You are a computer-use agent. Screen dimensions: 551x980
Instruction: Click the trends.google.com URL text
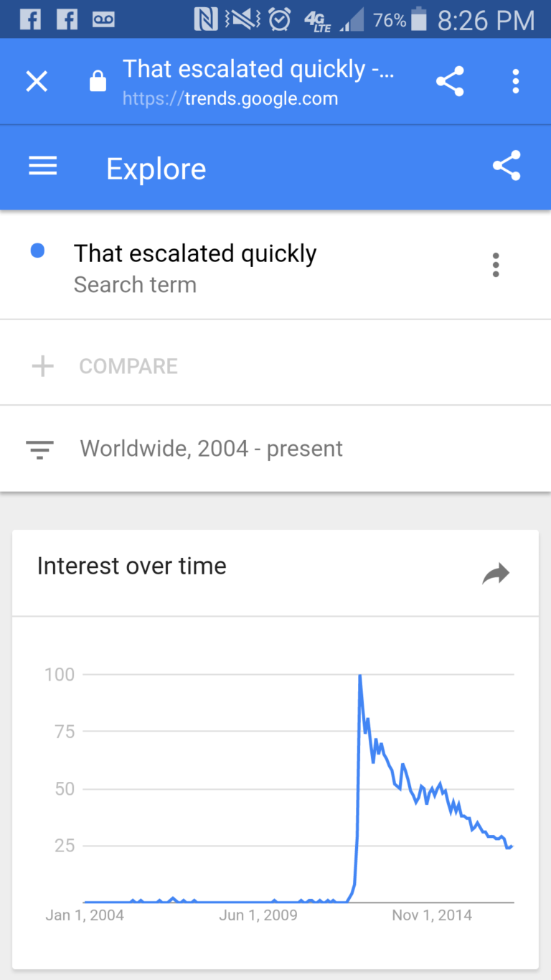tap(230, 99)
